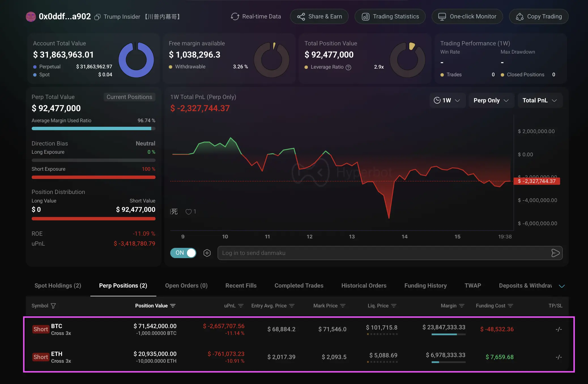Expand more tabs chevron
The image size is (588, 384).
[x=562, y=286]
